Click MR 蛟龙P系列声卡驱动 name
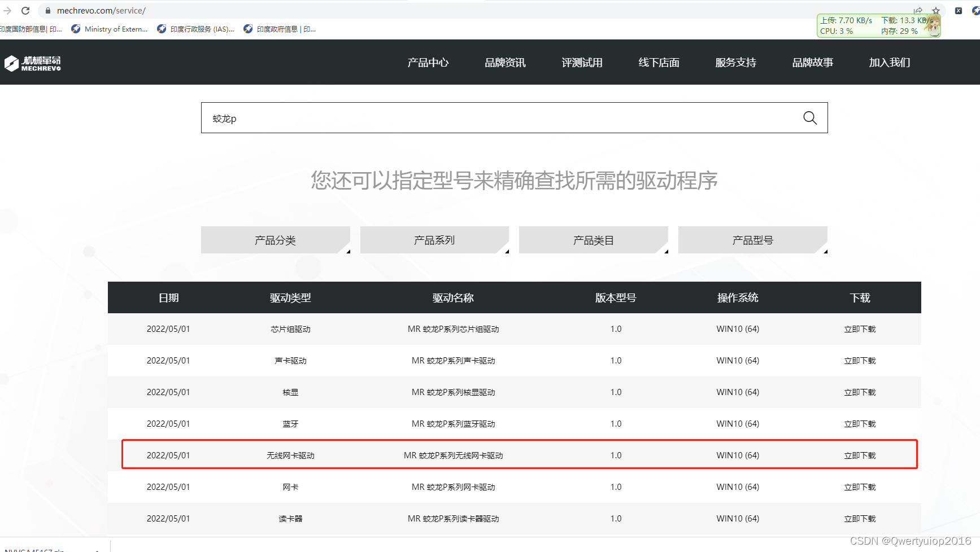Viewport: 980px width, 552px height. [x=453, y=361]
